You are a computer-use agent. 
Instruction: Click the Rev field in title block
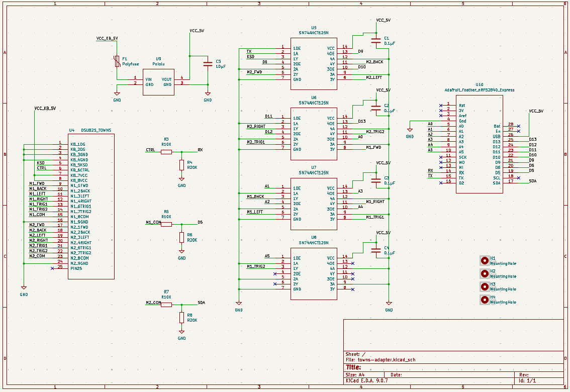coord(523,374)
